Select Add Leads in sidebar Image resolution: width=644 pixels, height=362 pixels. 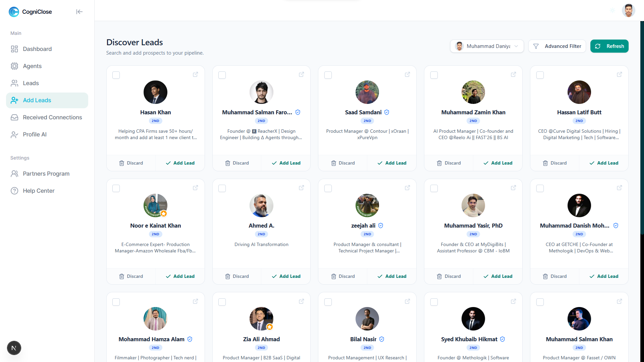point(47,100)
